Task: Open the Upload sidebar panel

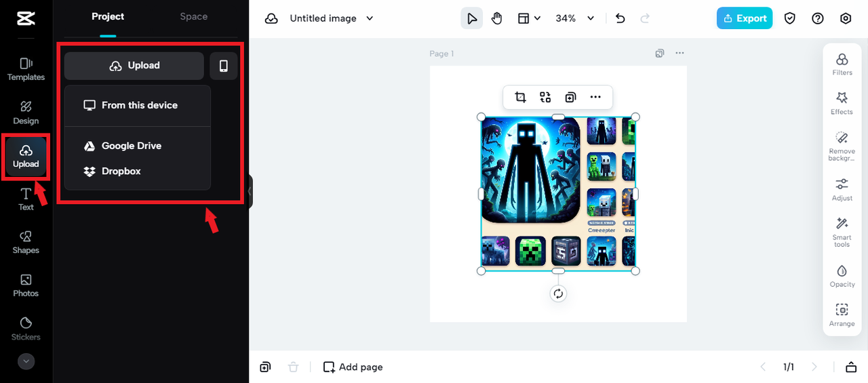Action: click(26, 156)
